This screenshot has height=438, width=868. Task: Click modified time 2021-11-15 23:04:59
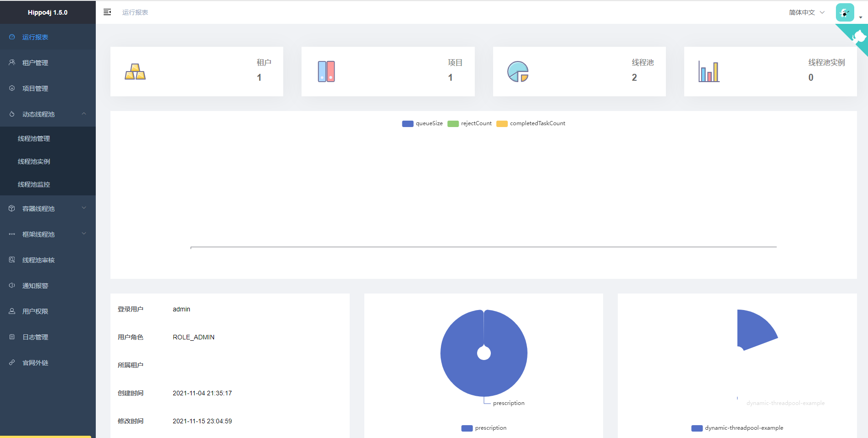click(202, 421)
